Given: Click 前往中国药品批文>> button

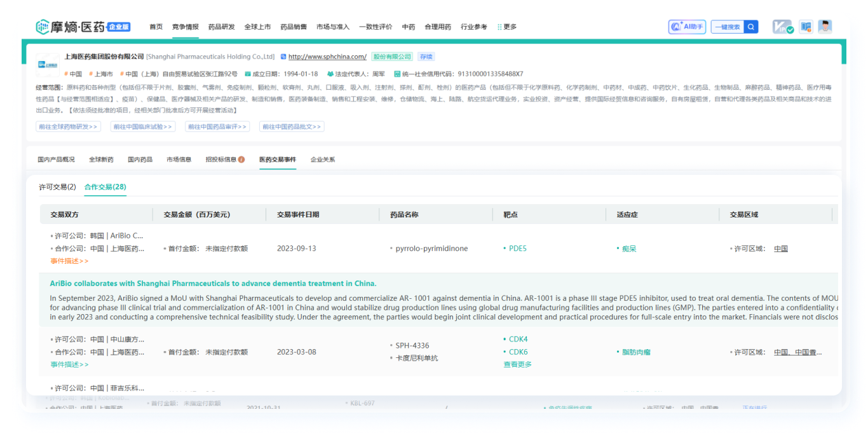Looking at the screenshot, I should [292, 127].
